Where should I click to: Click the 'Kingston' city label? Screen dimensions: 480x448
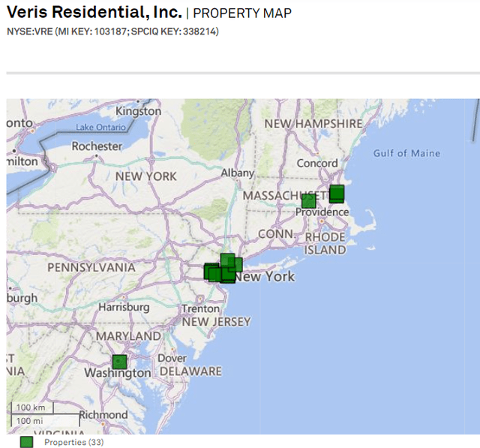(x=138, y=111)
